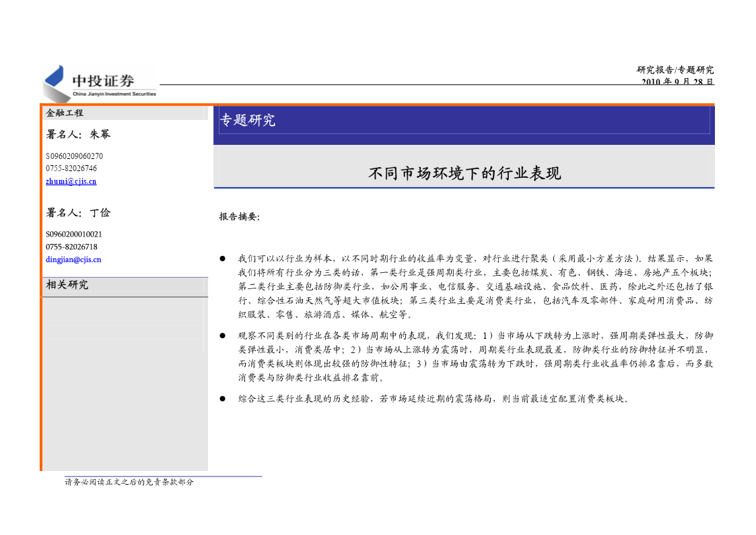
Task: Click the date 2010年9月28日
Action: 677,82
